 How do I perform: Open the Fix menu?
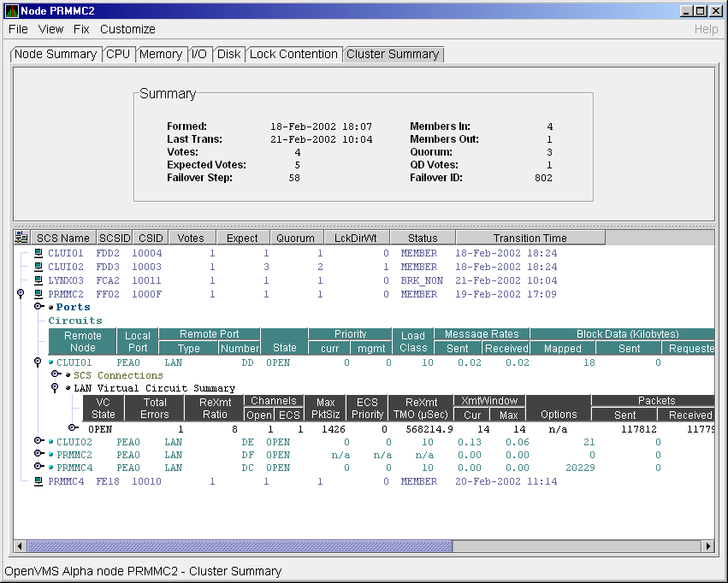pyautogui.click(x=81, y=29)
